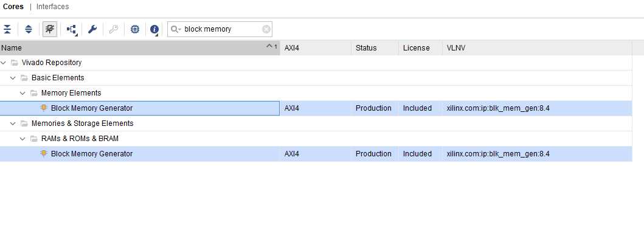Collapse RAMs & ROMs & BRAM folder
The image size is (644, 236).
coord(23,139)
